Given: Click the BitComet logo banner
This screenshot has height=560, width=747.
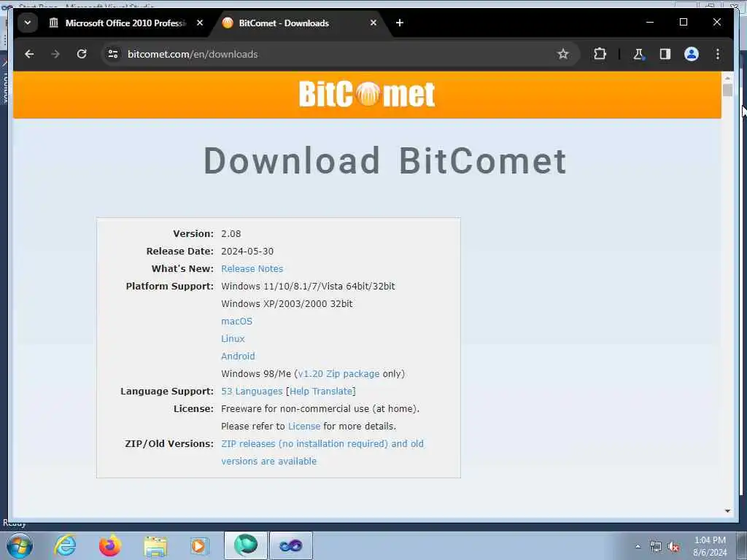Looking at the screenshot, I should (x=367, y=94).
